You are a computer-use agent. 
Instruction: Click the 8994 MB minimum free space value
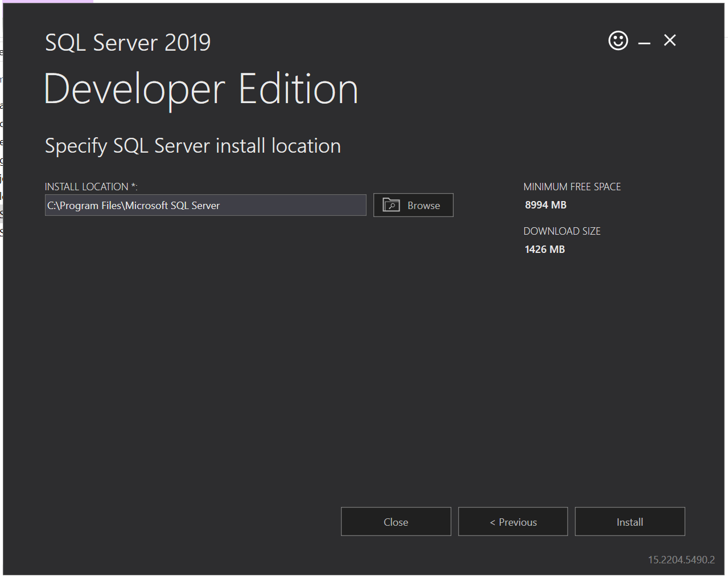click(546, 205)
